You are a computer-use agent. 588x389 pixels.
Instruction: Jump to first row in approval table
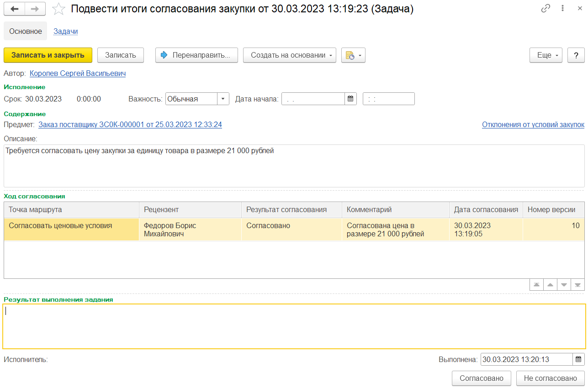[536, 285]
